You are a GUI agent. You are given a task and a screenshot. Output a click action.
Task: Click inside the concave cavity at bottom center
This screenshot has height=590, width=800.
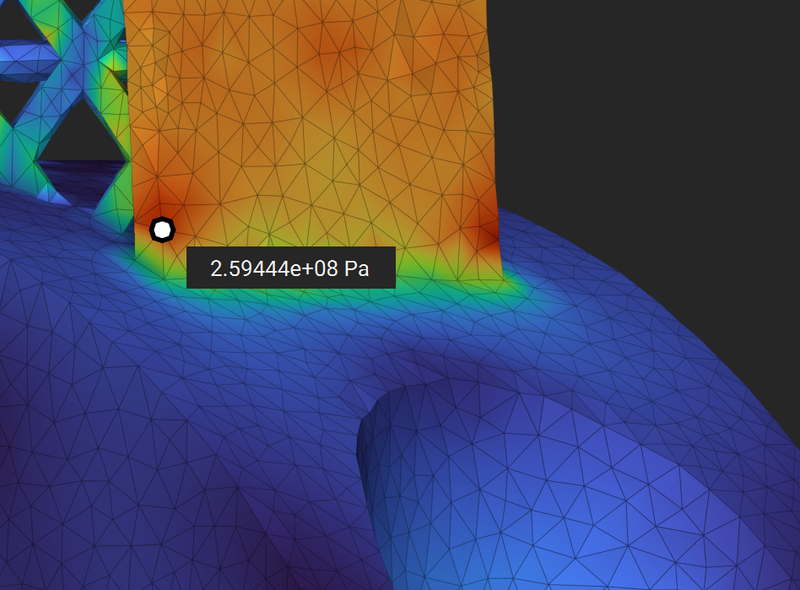(x=450, y=480)
